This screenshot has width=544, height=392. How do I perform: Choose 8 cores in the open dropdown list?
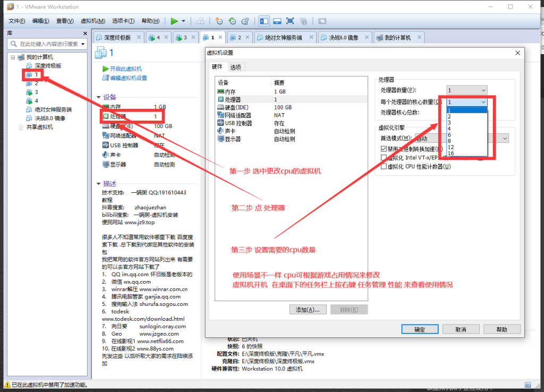point(467,141)
